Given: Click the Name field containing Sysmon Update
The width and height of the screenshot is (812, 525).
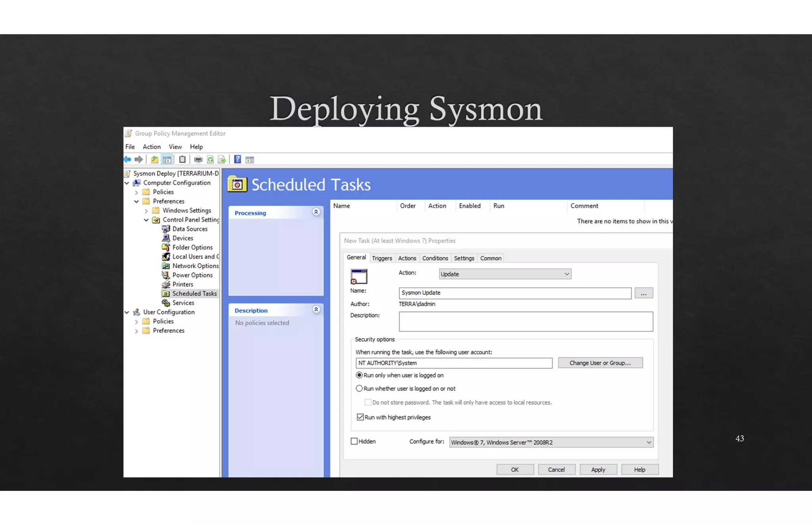Looking at the screenshot, I should click(515, 293).
